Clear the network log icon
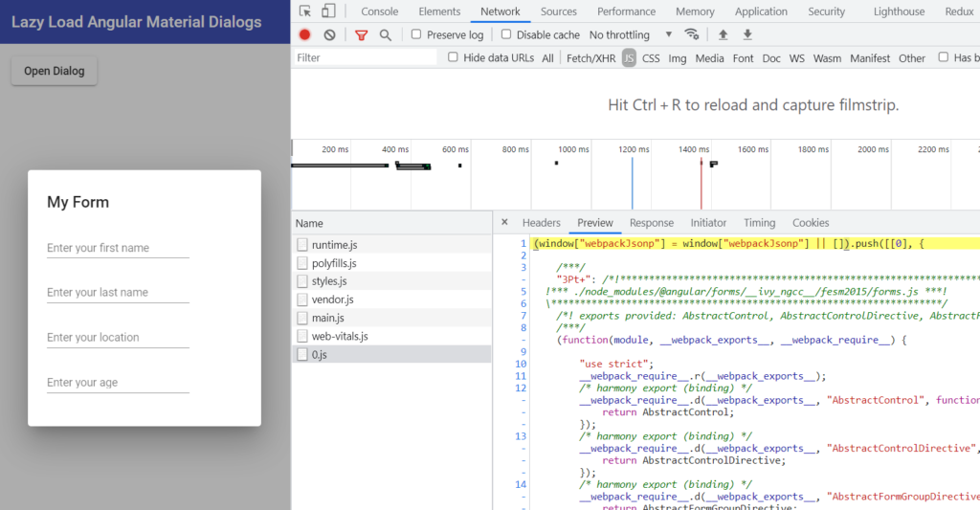The image size is (980, 510). coord(329,34)
